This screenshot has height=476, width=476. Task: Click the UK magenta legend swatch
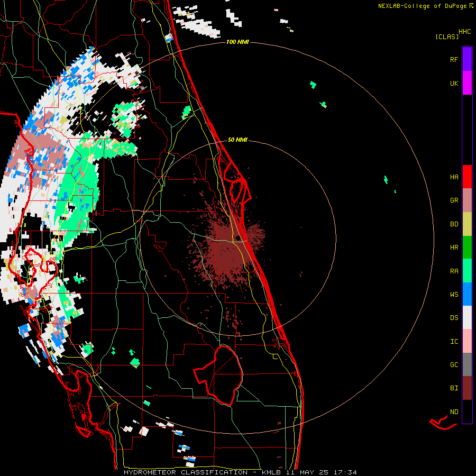tap(467, 83)
